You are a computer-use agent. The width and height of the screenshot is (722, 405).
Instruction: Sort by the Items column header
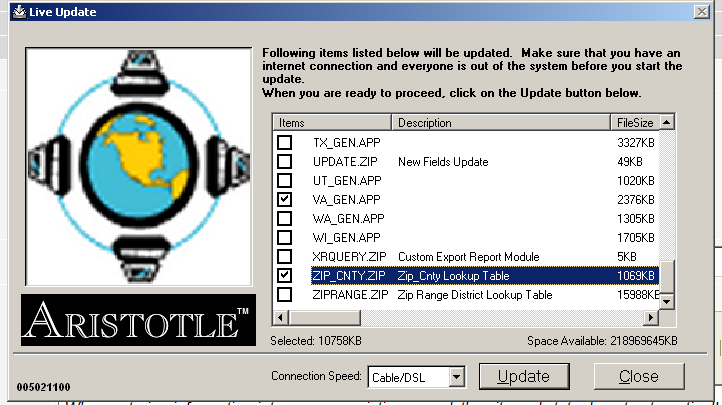(x=332, y=123)
